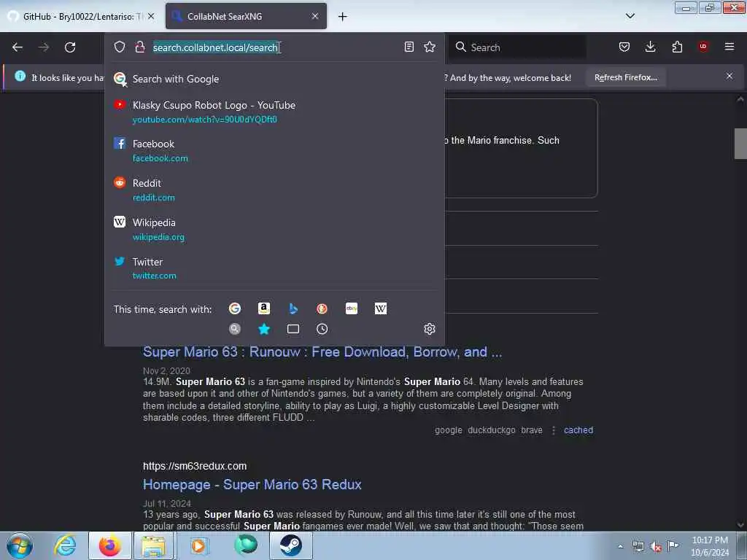
Task: Choose Search with Google suggestion
Action: point(274,79)
